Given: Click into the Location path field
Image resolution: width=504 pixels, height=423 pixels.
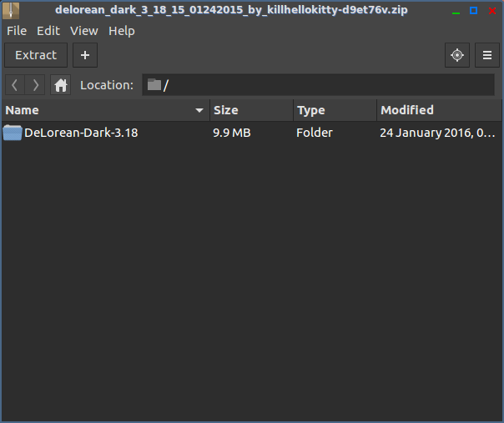Looking at the screenshot, I should point(318,85).
